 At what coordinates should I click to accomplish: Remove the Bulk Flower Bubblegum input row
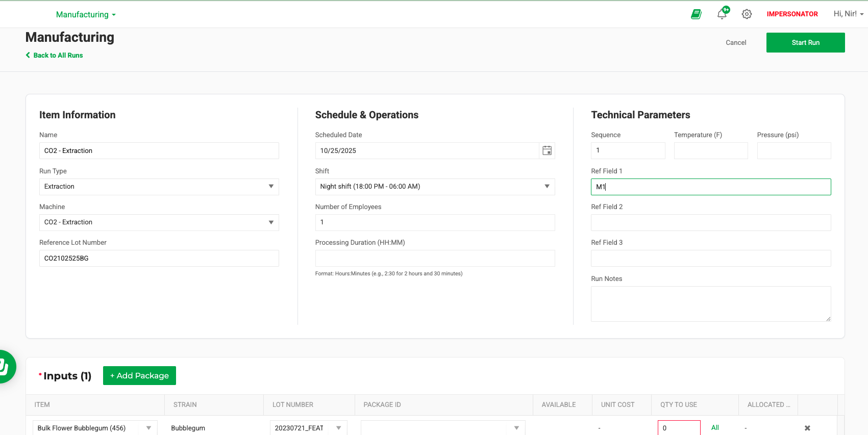[807, 428]
